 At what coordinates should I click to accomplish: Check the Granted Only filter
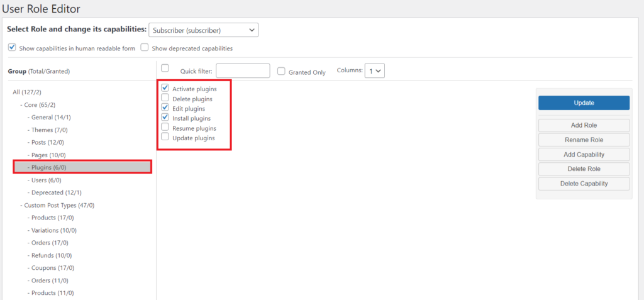282,72
